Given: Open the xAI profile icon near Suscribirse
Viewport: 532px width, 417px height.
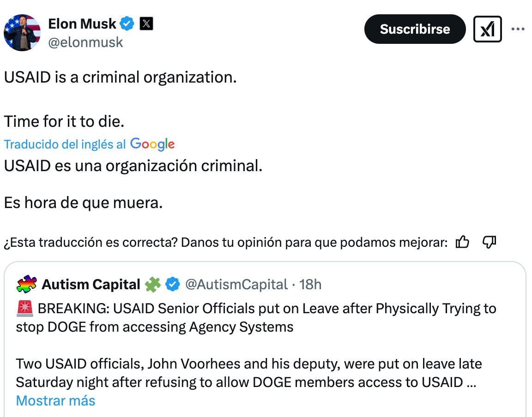Looking at the screenshot, I should coord(488,29).
